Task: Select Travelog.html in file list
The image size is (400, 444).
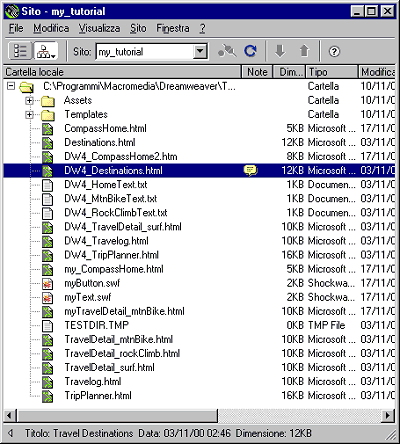Action: [93, 381]
